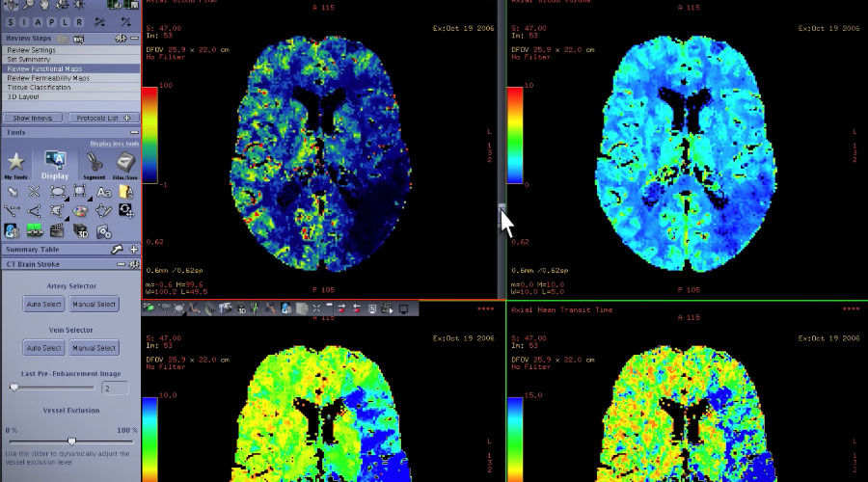The image size is (868, 482).
Task: Switch to the Display tools tab
Action: (55, 165)
